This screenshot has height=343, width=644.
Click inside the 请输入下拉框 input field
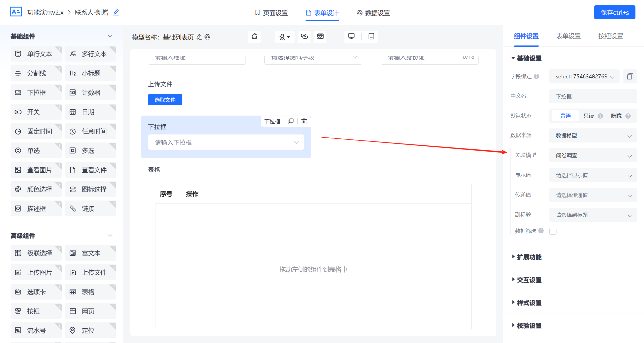click(221, 142)
